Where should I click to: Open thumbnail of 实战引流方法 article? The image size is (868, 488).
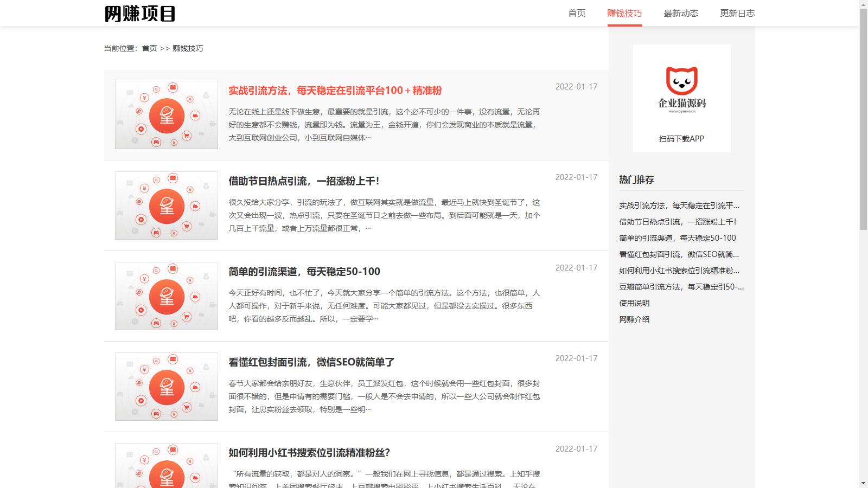[x=167, y=115]
